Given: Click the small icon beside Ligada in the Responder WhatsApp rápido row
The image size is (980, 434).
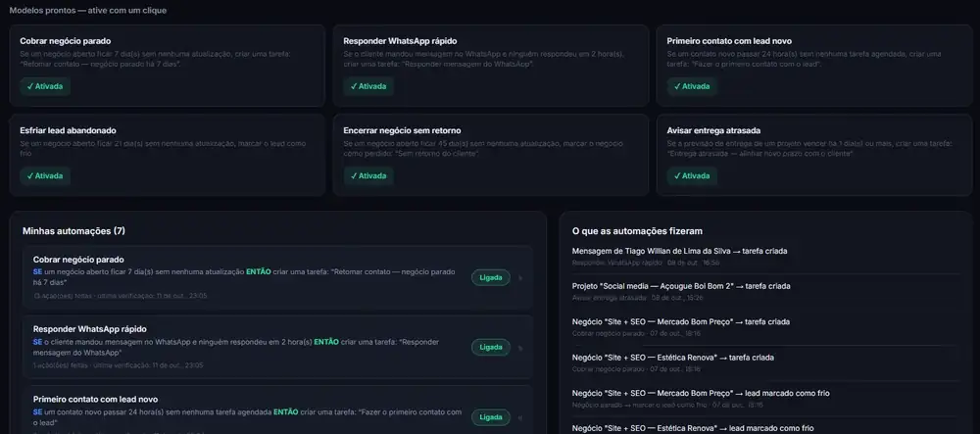Looking at the screenshot, I should (520, 348).
